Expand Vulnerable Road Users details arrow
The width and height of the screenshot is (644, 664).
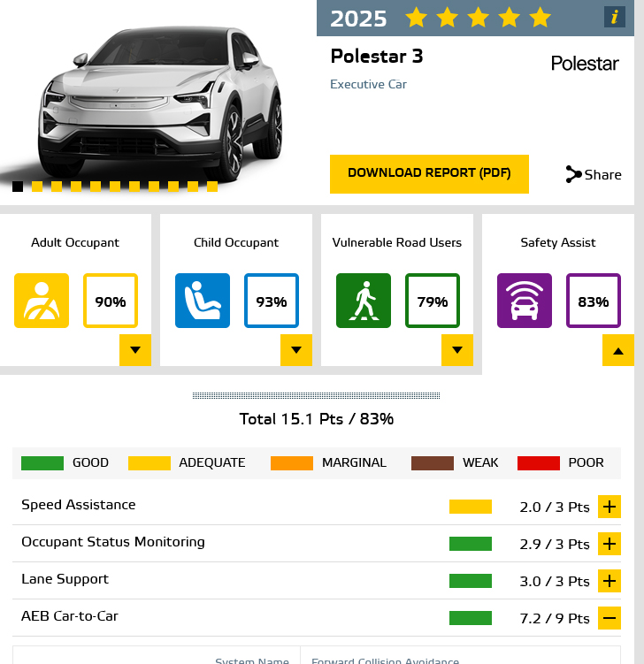[x=457, y=350]
